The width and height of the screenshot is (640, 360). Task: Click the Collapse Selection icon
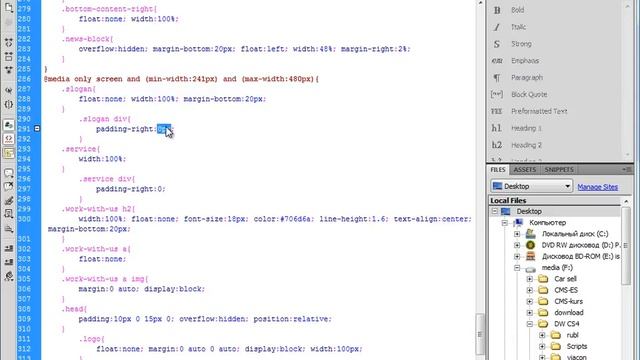pyautogui.click(x=9, y=56)
